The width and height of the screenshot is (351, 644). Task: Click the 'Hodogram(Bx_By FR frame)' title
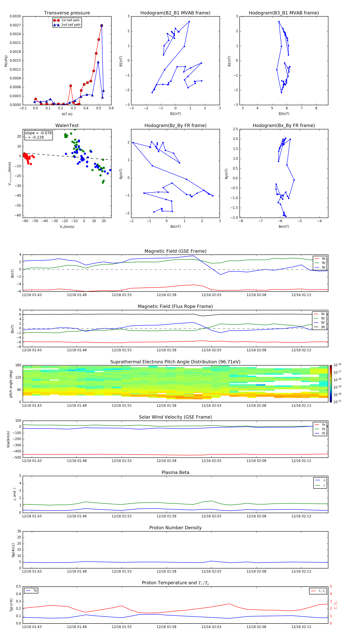point(284,125)
